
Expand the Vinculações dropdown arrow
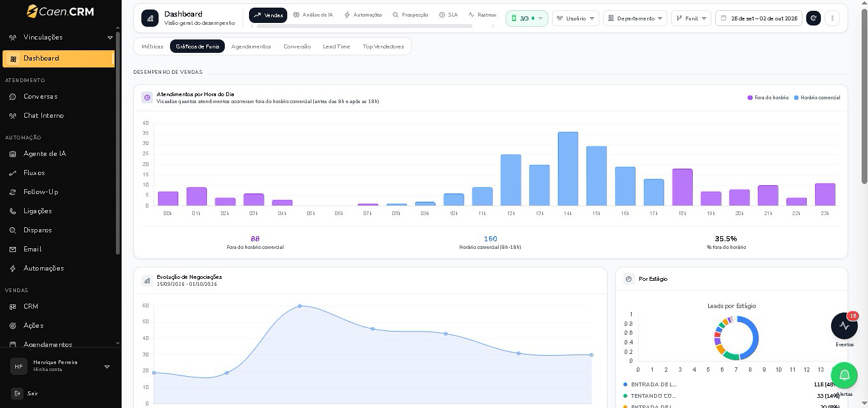tap(110, 38)
